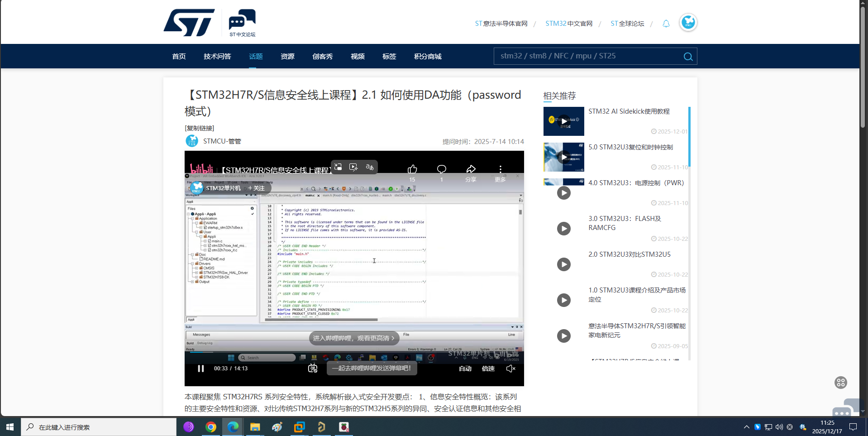Viewport: 868px width, 436px height.
Task: Open the ST中文论坛 chat-bubble logo
Action: point(242,23)
